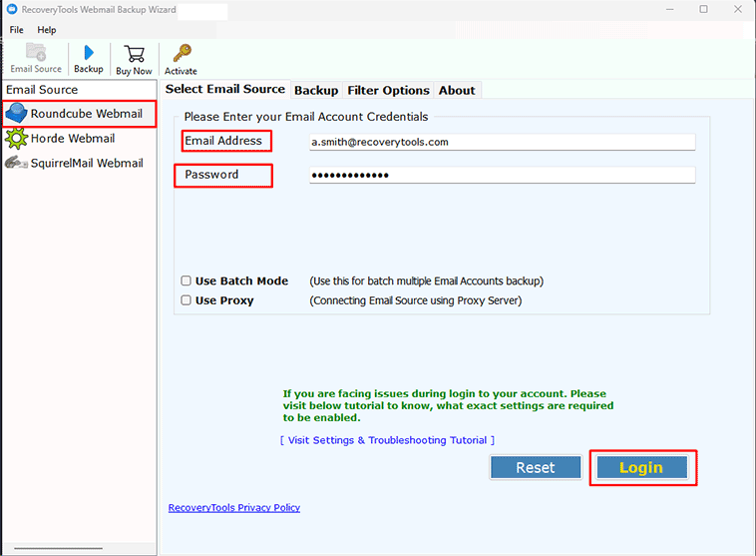
Task: Switch to the About tab
Action: [457, 90]
